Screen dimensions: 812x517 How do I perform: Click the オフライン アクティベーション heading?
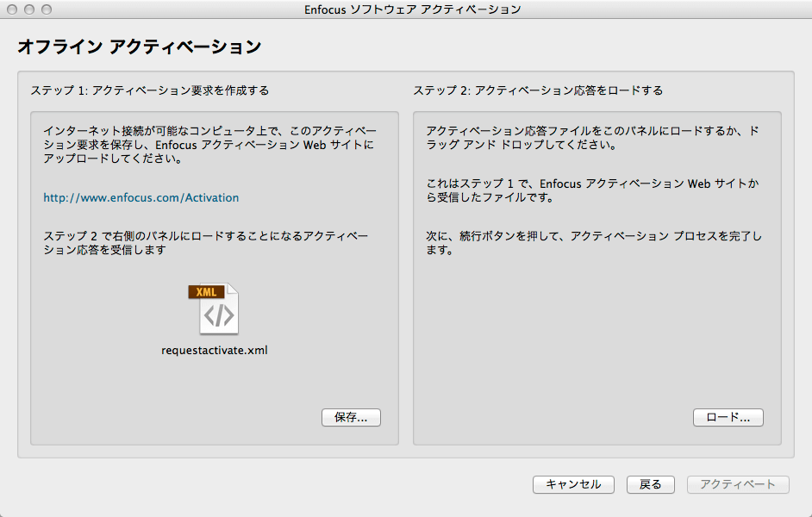tap(140, 47)
